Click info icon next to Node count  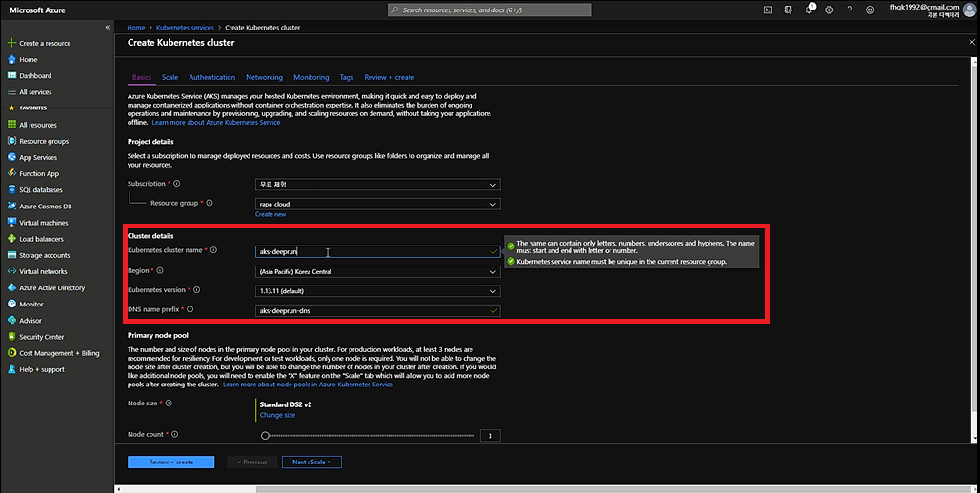pos(175,434)
